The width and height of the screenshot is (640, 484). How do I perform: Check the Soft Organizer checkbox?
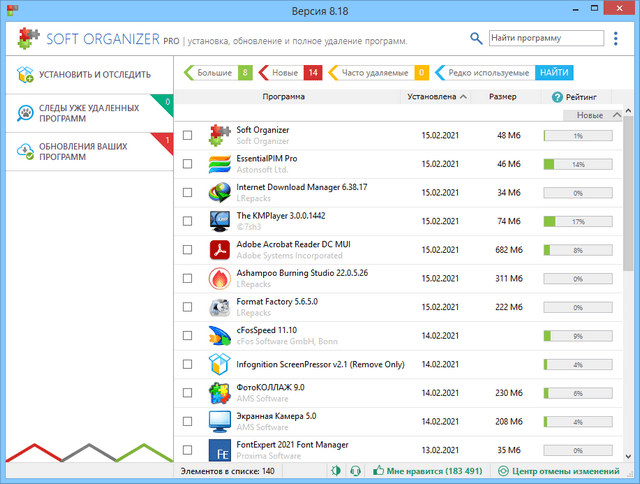click(x=187, y=136)
